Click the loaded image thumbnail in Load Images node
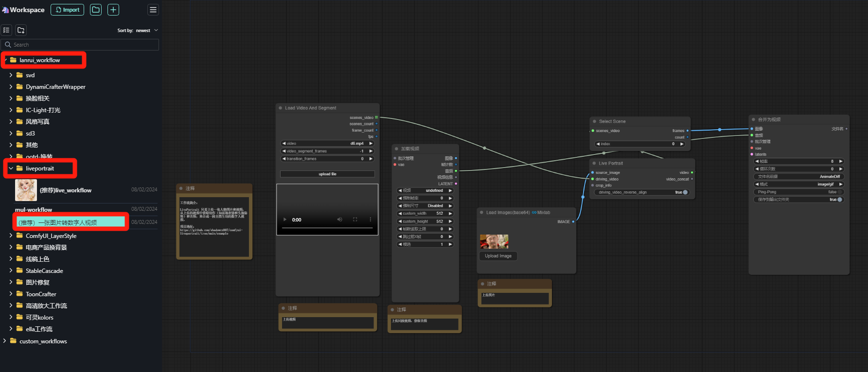 [x=494, y=241]
